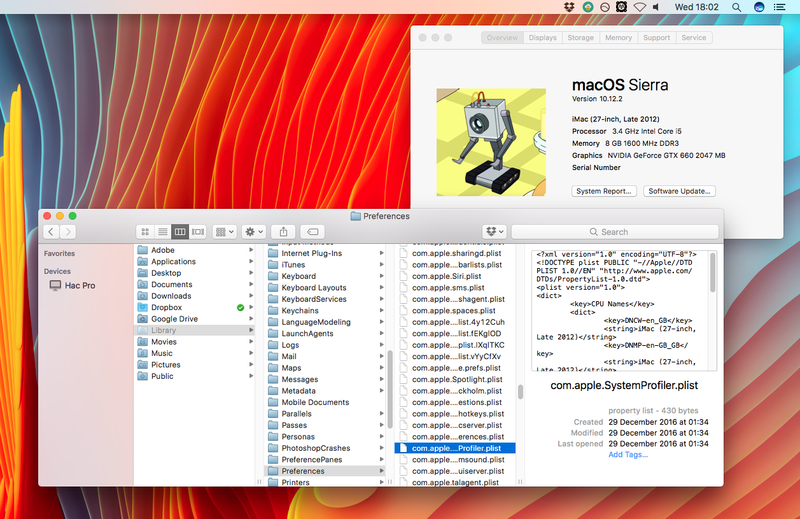This screenshot has height=519, width=800.
Task: Select Hac Pro under Devices
Action: pyautogui.click(x=72, y=285)
